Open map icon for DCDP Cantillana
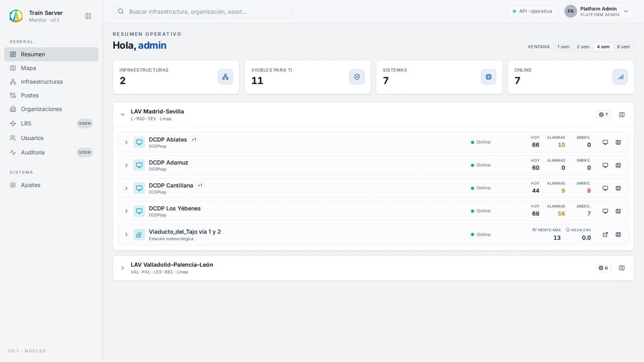Screen dimensions: 644x362 click(x=618, y=188)
